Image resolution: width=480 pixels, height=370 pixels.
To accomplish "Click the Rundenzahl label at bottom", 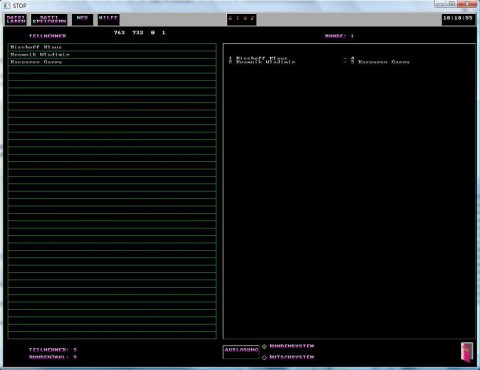I will (x=53, y=357).
